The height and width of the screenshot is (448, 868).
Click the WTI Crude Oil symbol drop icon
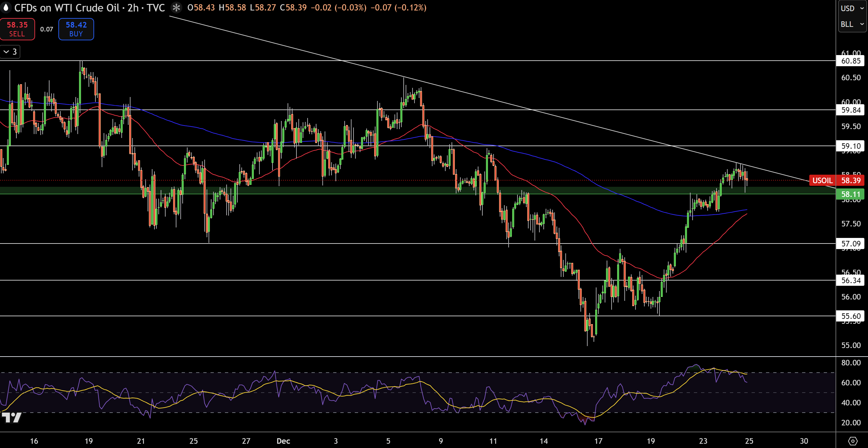click(x=6, y=8)
